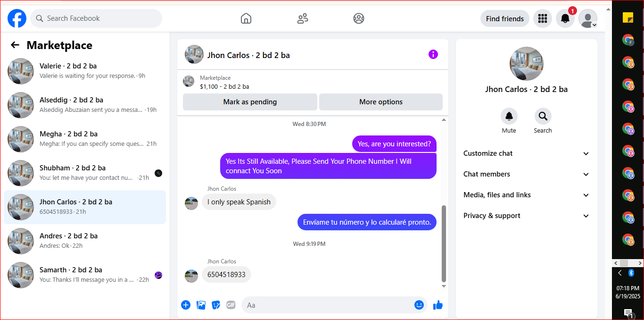
Task: Click the 6504518933 message bubble
Action: point(226,275)
